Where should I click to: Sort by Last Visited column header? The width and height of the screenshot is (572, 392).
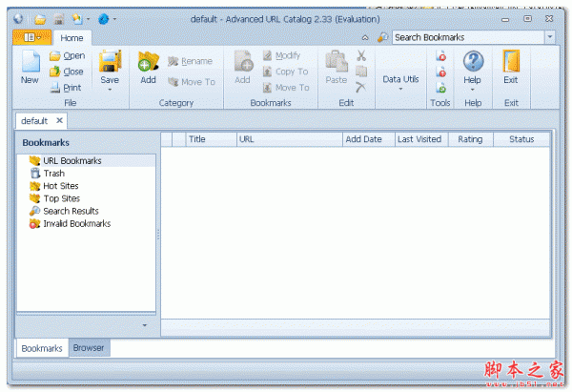(x=421, y=139)
